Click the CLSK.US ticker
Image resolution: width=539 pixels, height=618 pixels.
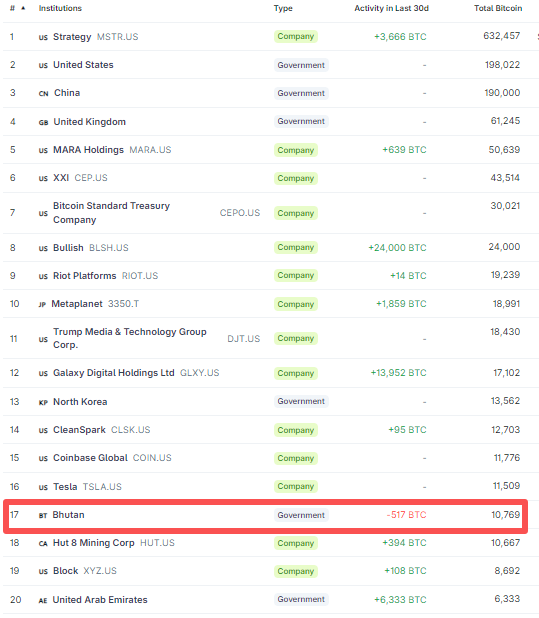130,430
